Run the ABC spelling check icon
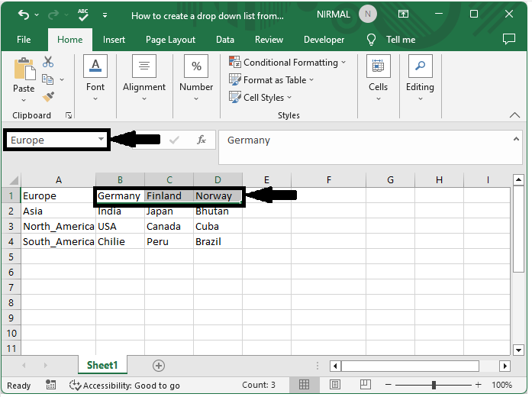Image resolution: width=532 pixels, height=397 pixels. coord(82,15)
